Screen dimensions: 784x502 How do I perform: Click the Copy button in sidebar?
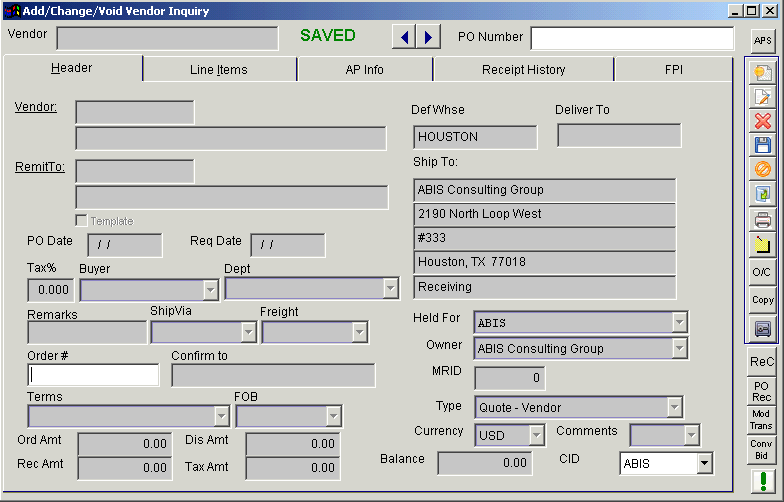762,300
